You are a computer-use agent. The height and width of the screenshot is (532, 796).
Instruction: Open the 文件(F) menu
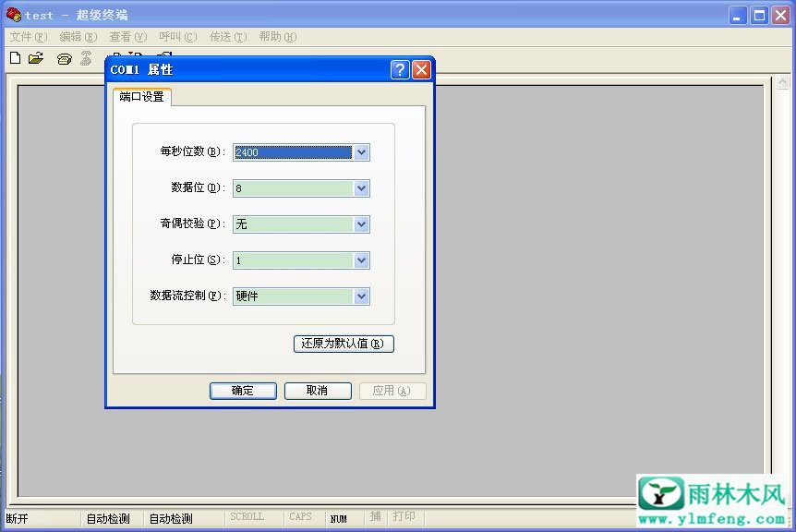click(29, 37)
